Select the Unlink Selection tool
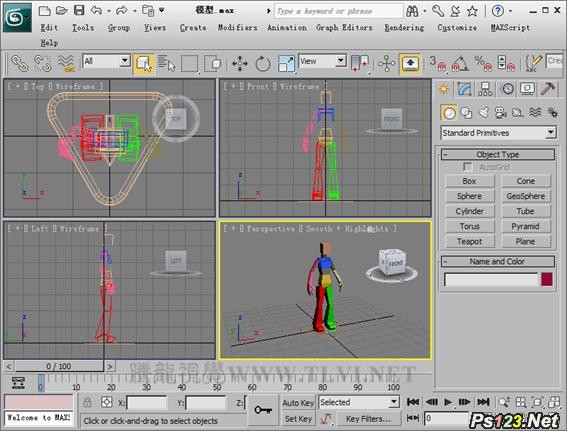Screen dimensions: 567x431 (x=42, y=63)
